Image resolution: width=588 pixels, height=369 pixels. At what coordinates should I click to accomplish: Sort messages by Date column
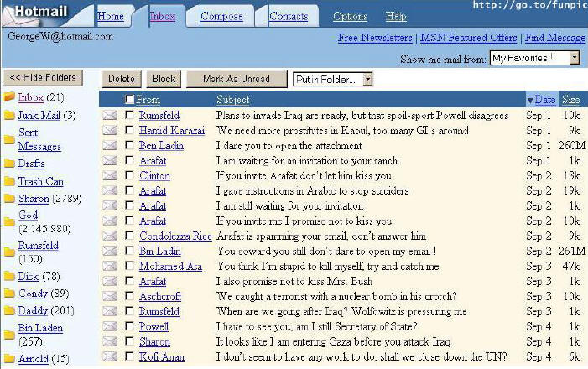pos(545,99)
